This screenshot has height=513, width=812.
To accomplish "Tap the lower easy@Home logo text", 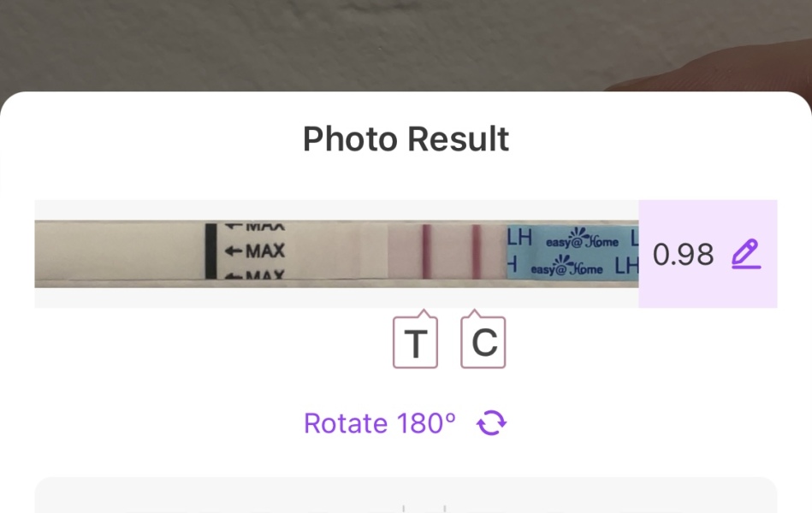I will pos(566,268).
